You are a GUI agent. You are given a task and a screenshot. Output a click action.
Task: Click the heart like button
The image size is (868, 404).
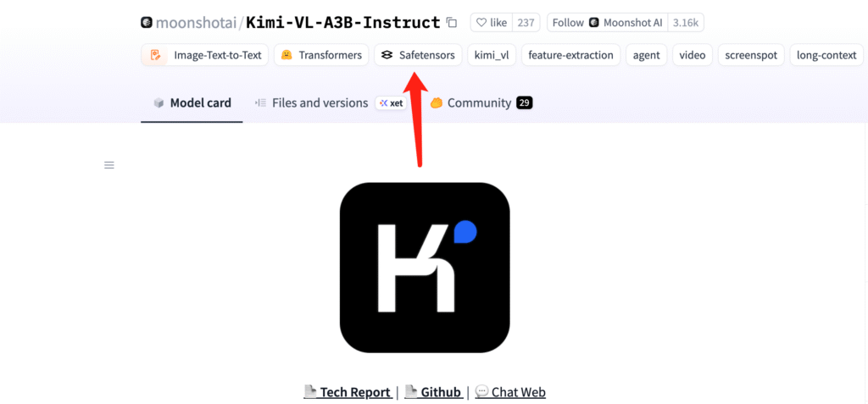(492, 23)
